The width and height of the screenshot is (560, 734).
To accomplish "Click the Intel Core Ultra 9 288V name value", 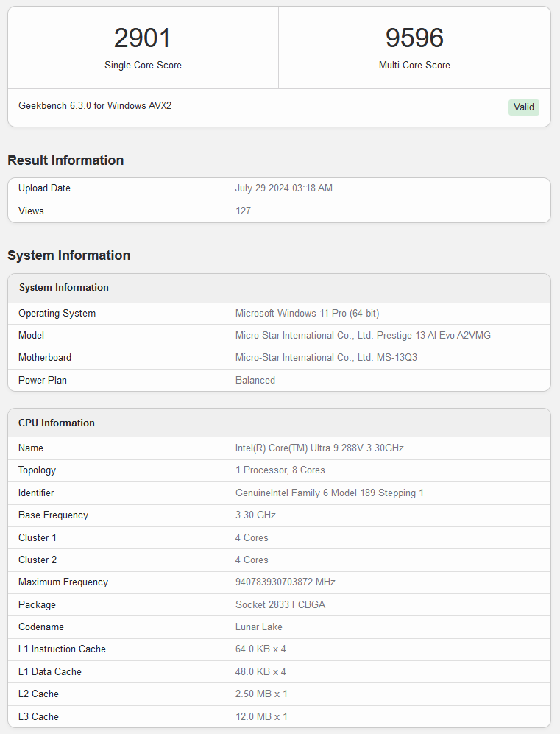I will [319, 448].
